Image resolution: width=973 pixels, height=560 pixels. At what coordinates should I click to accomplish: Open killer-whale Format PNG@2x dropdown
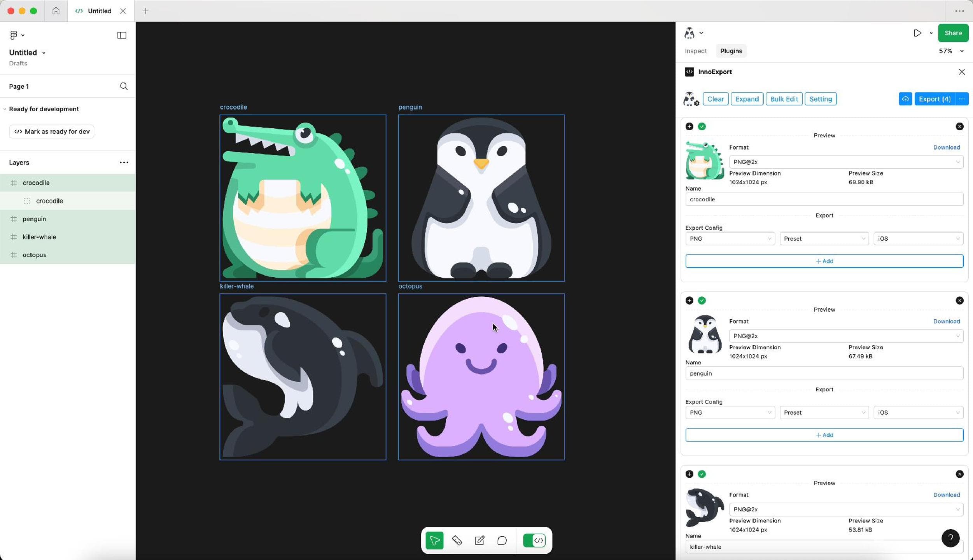point(846,509)
